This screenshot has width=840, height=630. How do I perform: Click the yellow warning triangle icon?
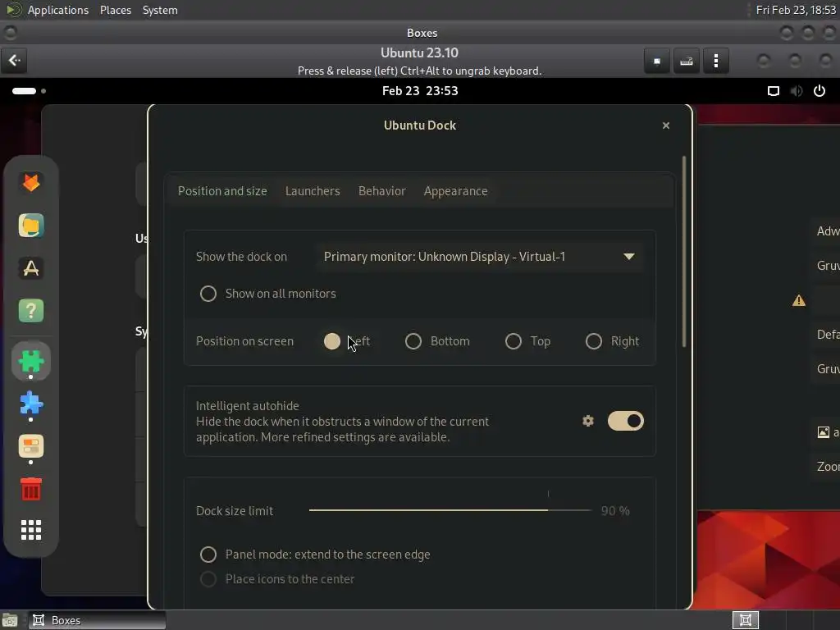799,300
